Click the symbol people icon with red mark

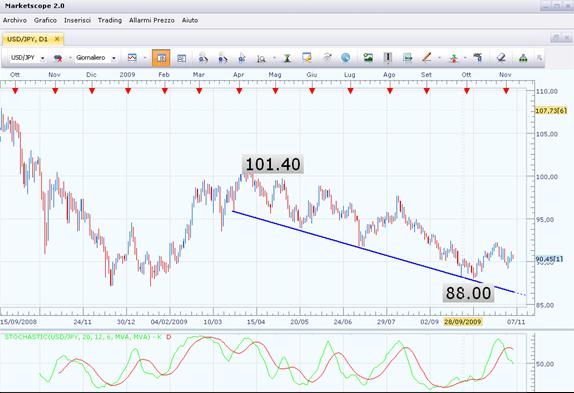click(x=57, y=58)
